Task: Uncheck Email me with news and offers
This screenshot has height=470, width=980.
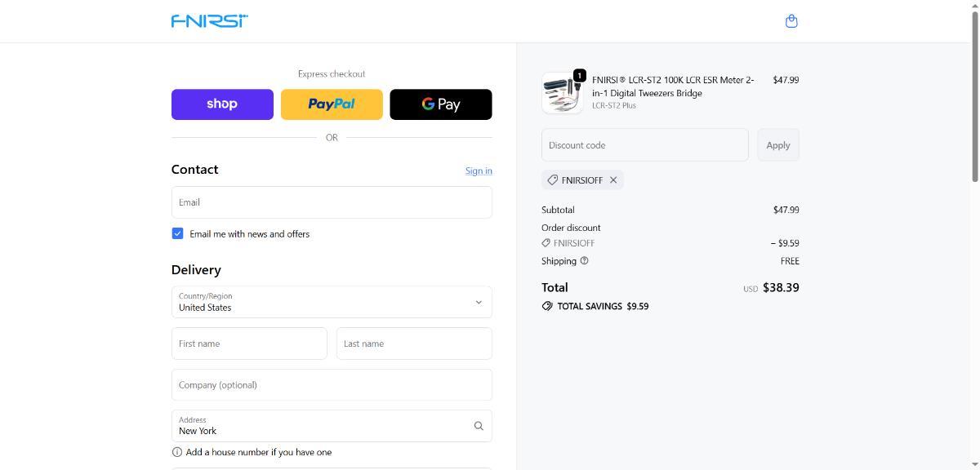Action: tap(177, 233)
